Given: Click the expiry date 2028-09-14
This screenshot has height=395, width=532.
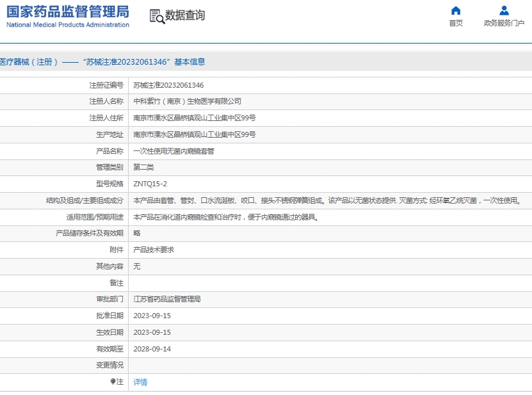Looking at the screenshot, I should tap(152, 348).
